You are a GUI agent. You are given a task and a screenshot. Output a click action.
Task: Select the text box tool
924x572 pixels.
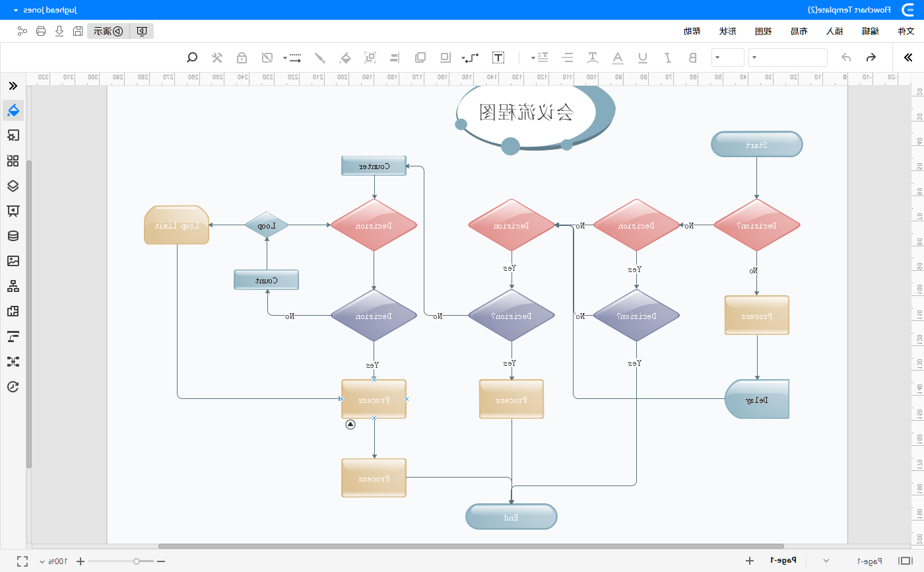point(498,57)
